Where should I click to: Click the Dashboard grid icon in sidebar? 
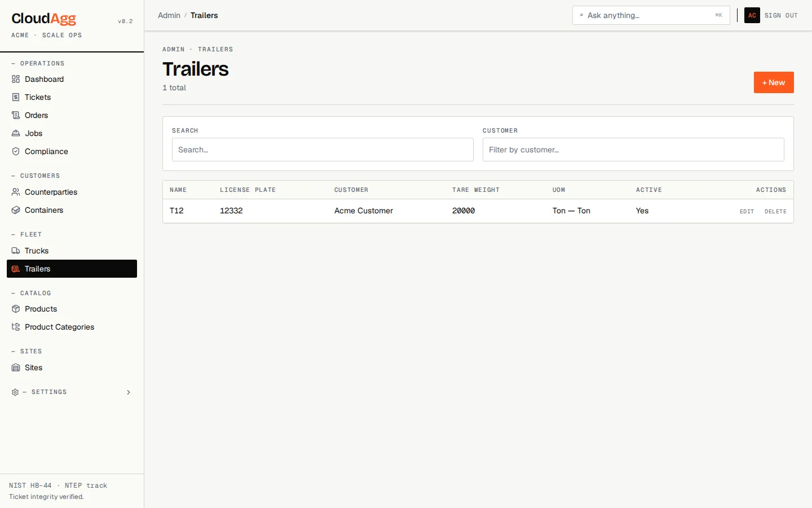click(16, 79)
